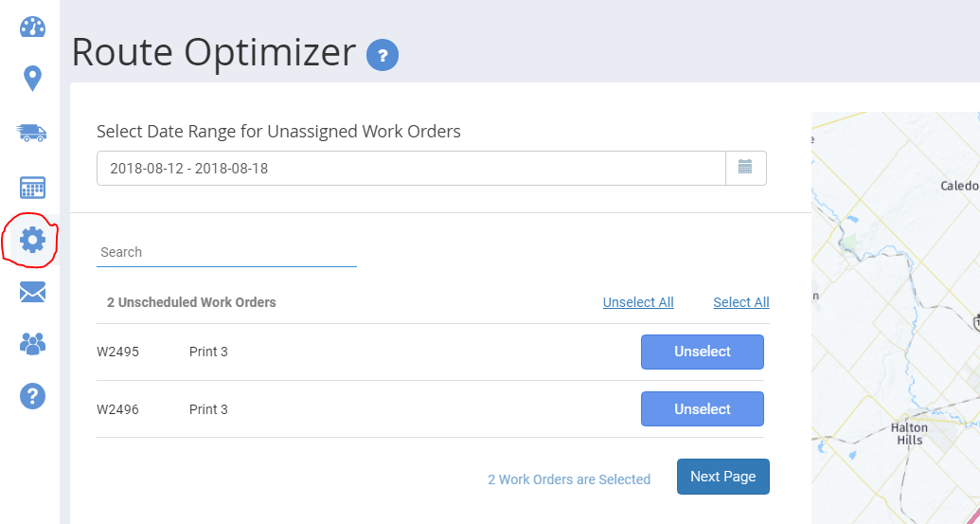Open the delivery truck icon
This screenshot has height=524, width=980.
tap(32, 133)
